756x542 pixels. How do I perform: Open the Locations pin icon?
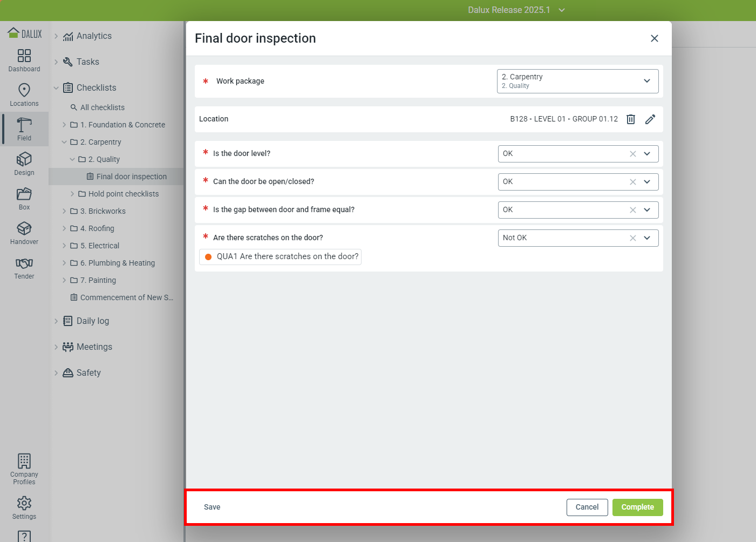tap(24, 90)
